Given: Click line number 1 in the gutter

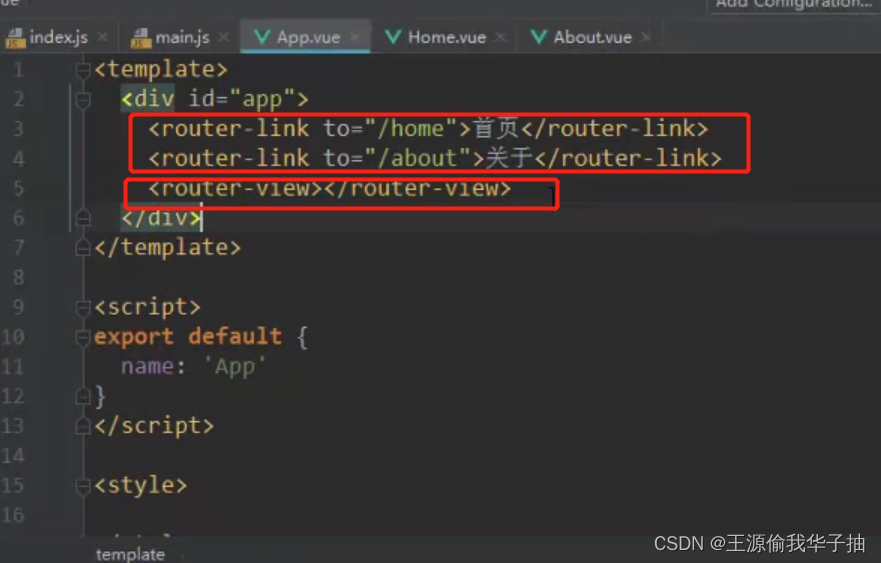Looking at the screenshot, I should click(19, 70).
